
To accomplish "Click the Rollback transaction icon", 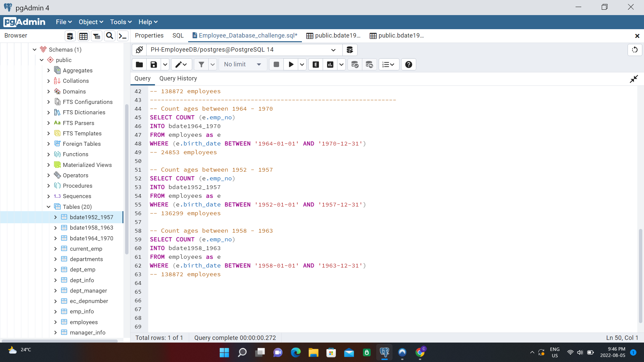I will pyautogui.click(x=369, y=64).
